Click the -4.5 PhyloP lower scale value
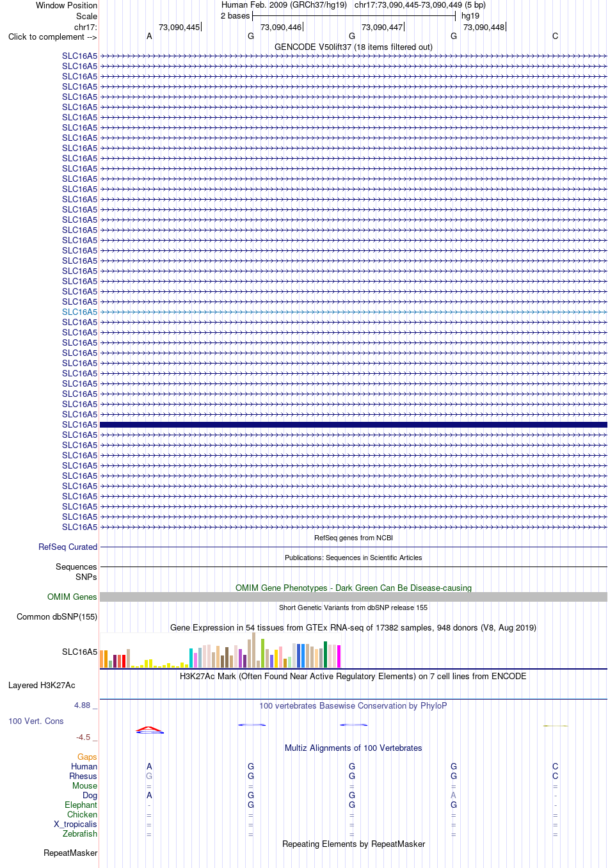This screenshot has width=608, height=868. (83, 737)
